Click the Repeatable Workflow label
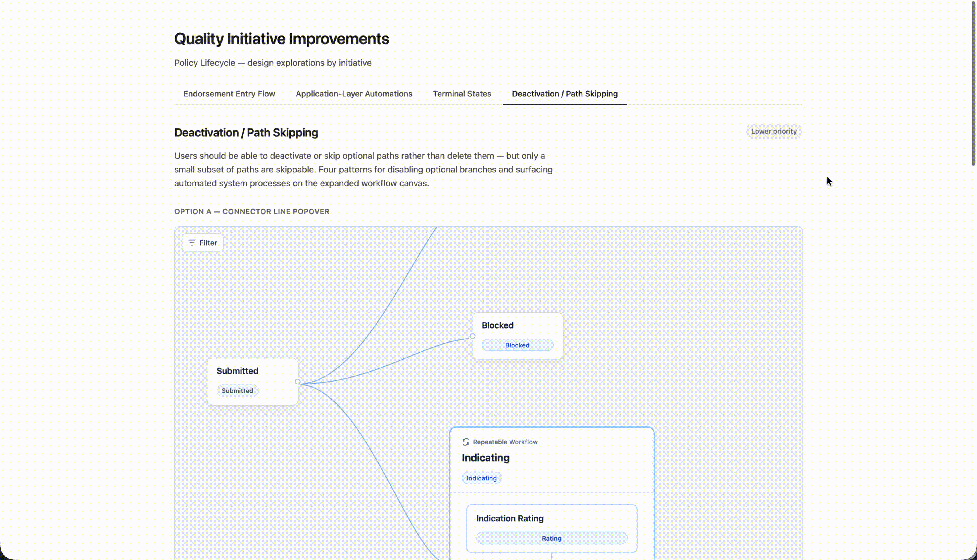The width and height of the screenshot is (977, 560). (x=505, y=442)
